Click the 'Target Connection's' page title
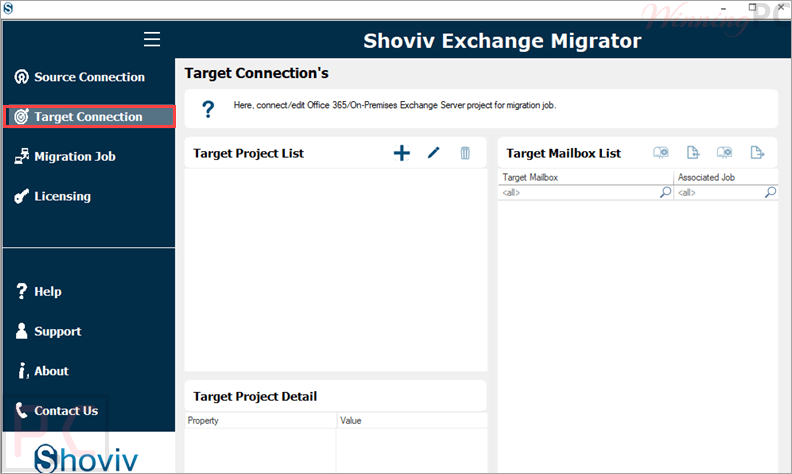Viewport: 792px width, 474px height. [x=257, y=73]
